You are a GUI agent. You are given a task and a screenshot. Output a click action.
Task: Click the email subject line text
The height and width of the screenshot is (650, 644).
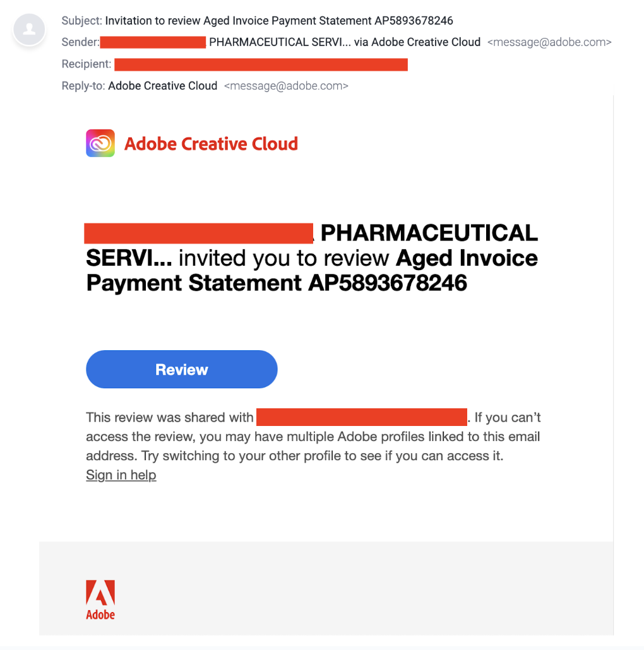[279, 21]
